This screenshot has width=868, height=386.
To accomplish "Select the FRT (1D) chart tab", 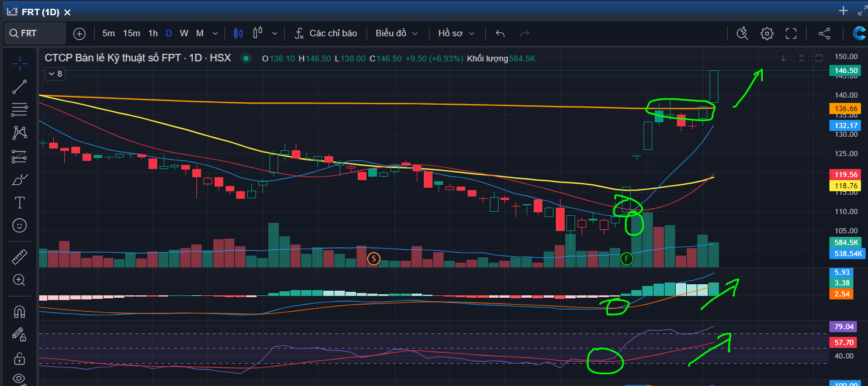I will click(40, 12).
